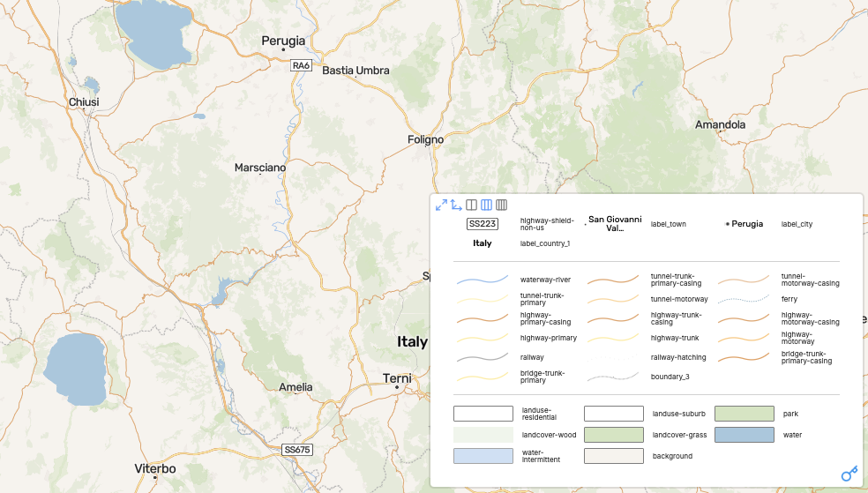Click the landuse-residential white swatch
The height and width of the screenshot is (493, 868).
[483, 414]
